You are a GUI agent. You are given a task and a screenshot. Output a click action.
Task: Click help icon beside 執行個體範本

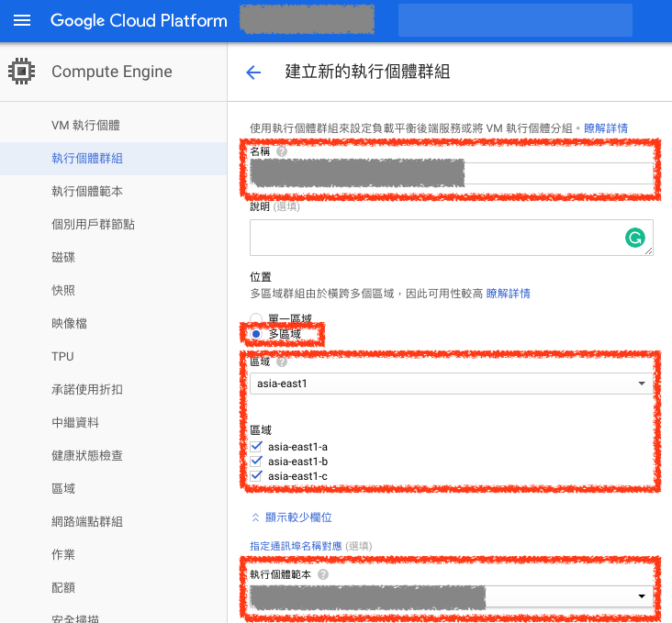[324, 574]
